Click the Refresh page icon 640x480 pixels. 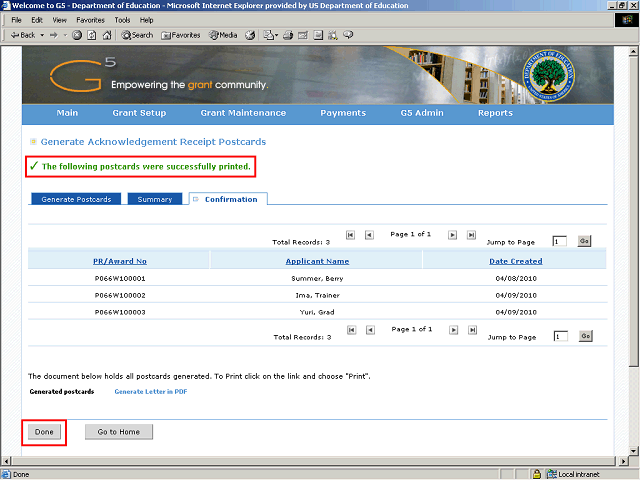point(92,36)
